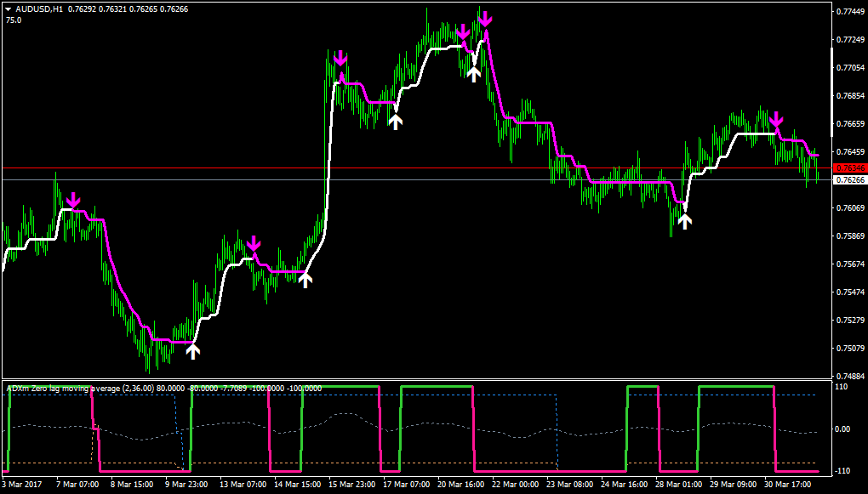The image size is (868, 494).
Task: Select the magenta sell arrow above 13 Mar 07:00
Action: (x=253, y=243)
